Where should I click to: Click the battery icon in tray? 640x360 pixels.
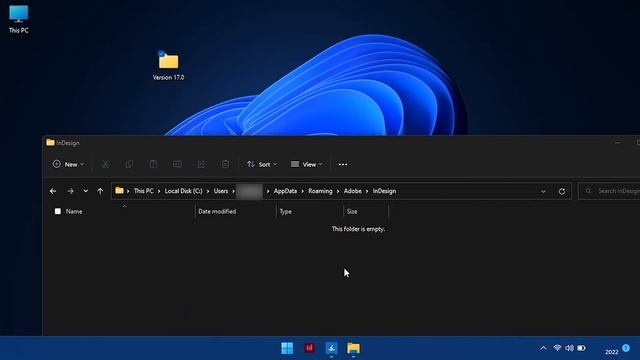click(582, 348)
